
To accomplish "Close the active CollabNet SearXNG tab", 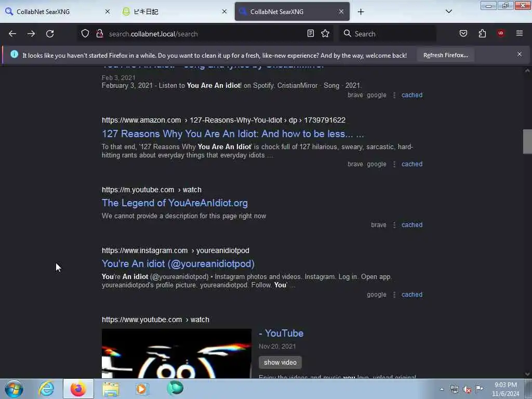I will (x=341, y=11).
